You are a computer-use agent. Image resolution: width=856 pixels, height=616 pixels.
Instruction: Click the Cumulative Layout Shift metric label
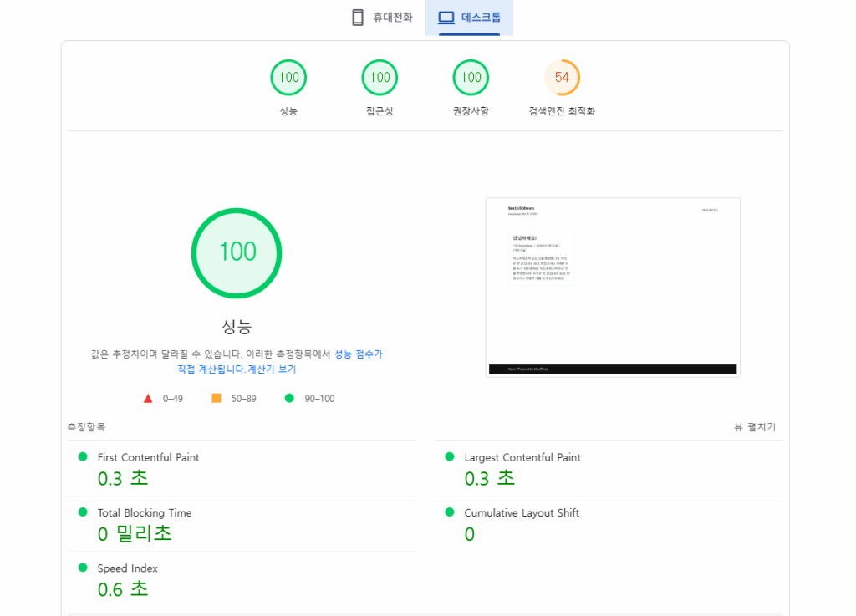tap(522, 513)
